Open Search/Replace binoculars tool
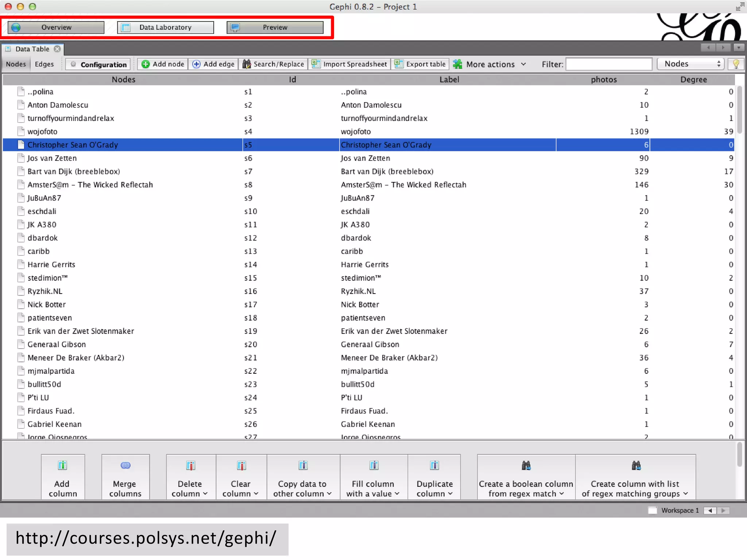The width and height of the screenshot is (747, 560). click(247, 64)
